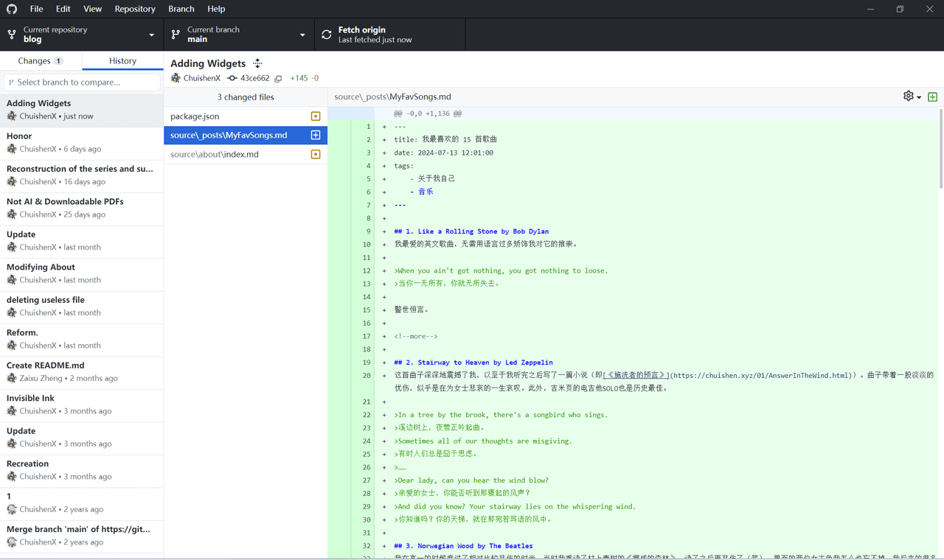Click ChuishenX avatar in commit header
Image resolution: width=944 pixels, height=560 pixels.
(x=176, y=78)
